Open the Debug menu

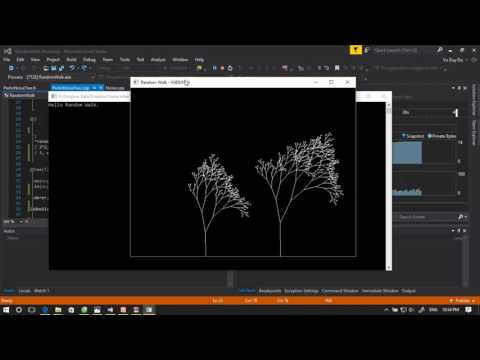click(89, 60)
